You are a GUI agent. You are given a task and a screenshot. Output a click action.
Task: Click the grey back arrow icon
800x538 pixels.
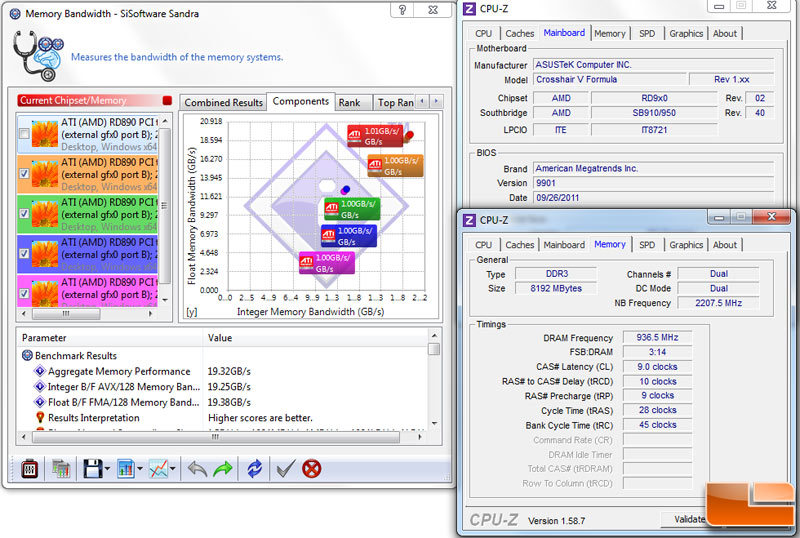196,468
